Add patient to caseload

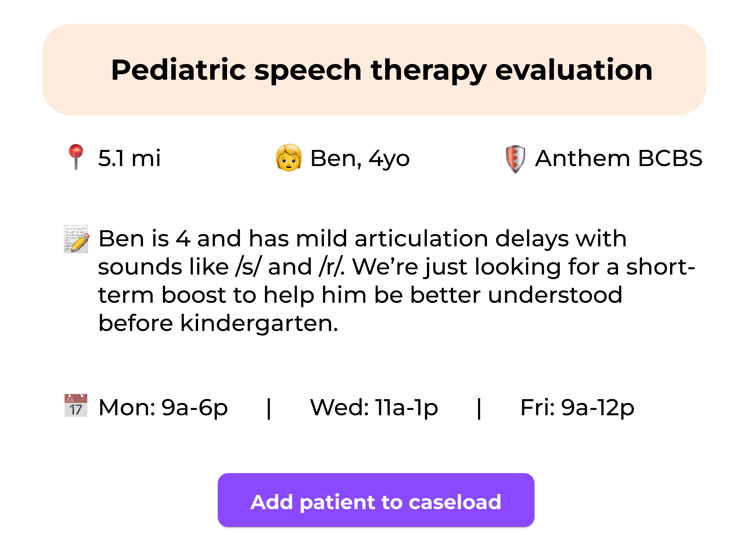[x=376, y=500]
